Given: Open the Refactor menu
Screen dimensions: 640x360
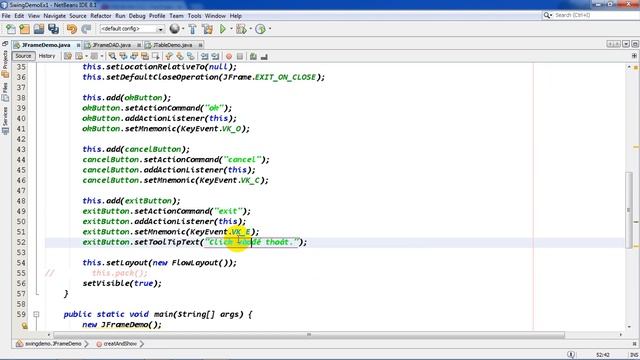Looking at the screenshot, I should [x=100, y=16].
